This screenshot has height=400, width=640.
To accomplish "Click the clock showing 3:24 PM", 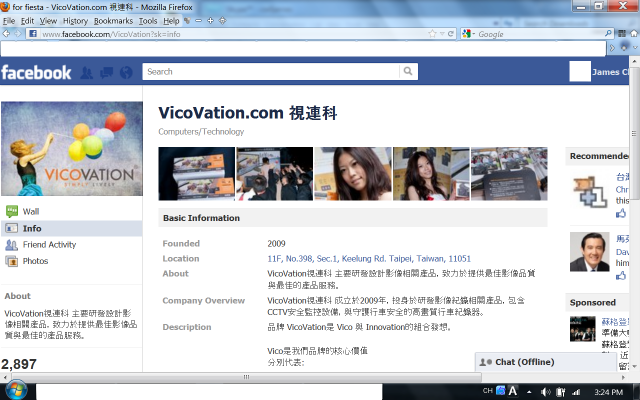I will pyautogui.click(x=609, y=392).
